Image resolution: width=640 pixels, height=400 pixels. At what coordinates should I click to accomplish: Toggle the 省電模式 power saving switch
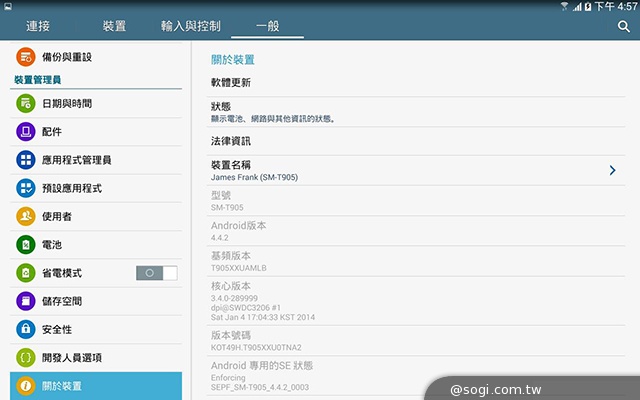click(157, 273)
